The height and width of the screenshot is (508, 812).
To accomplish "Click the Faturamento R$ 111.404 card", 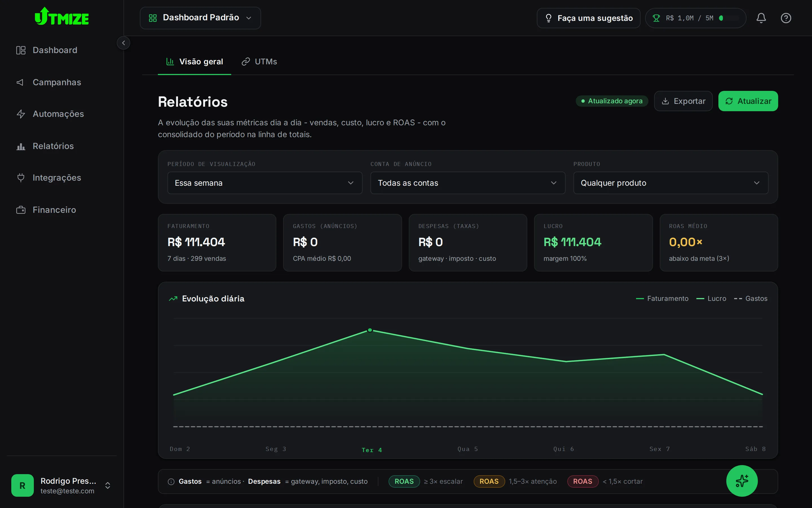I will [217, 243].
